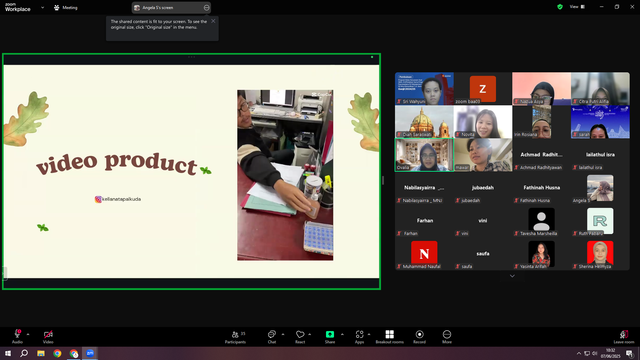The height and width of the screenshot is (360, 640).
Task: Start video with the Video button
Action: [x=48, y=336]
